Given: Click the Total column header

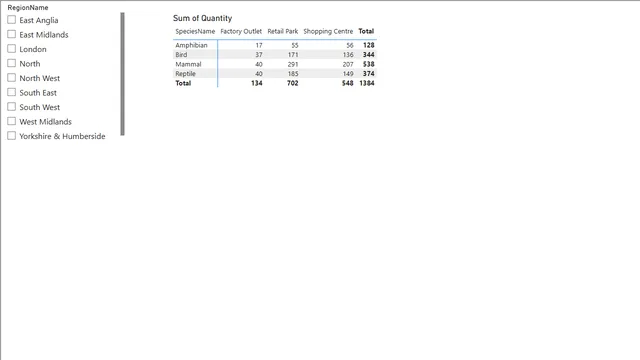Looking at the screenshot, I should pos(366,31).
